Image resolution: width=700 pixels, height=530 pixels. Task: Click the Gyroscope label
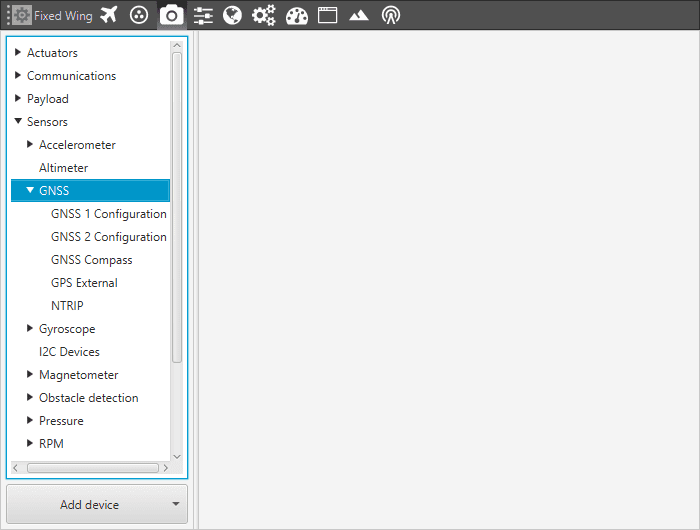(67, 329)
